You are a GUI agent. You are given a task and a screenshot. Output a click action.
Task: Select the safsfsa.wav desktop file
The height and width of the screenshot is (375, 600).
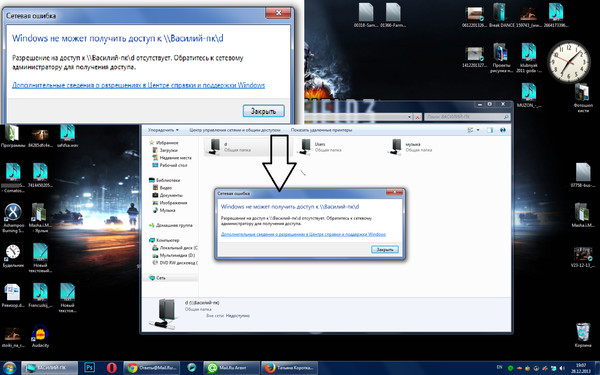(67, 136)
